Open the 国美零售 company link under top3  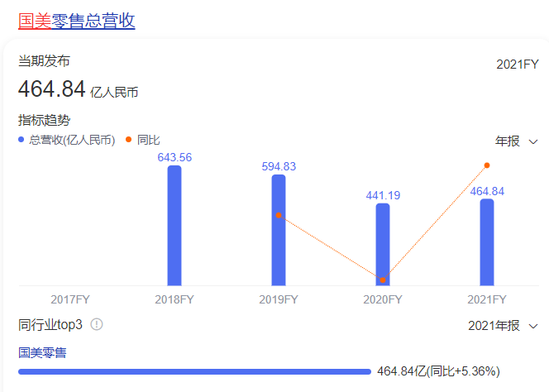coord(42,353)
